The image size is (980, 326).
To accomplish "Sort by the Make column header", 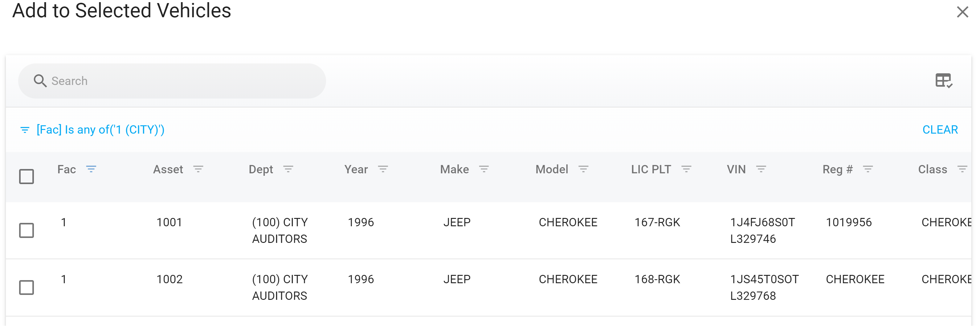I will click(454, 169).
